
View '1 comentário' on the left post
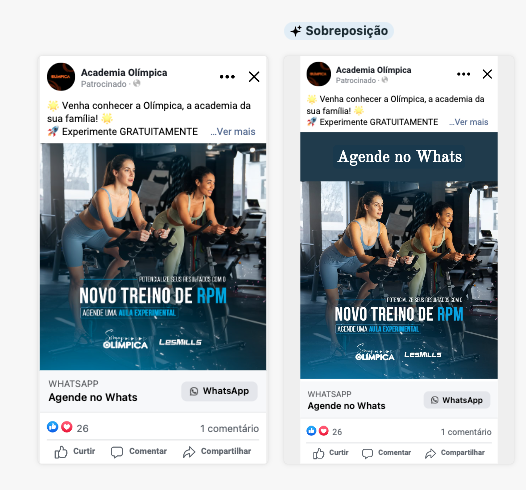click(x=229, y=428)
